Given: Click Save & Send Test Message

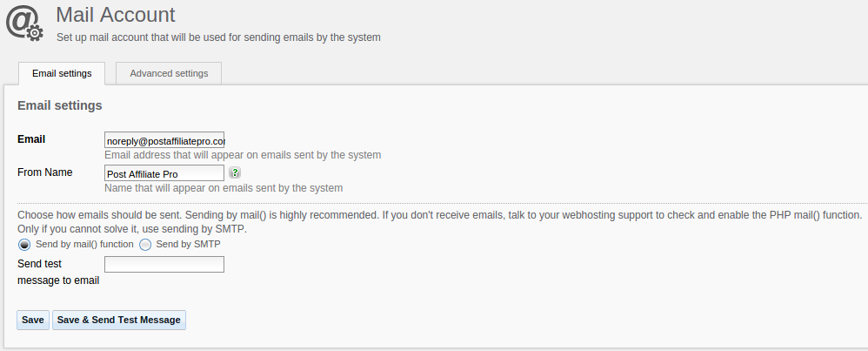Looking at the screenshot, I should point(119,320).
